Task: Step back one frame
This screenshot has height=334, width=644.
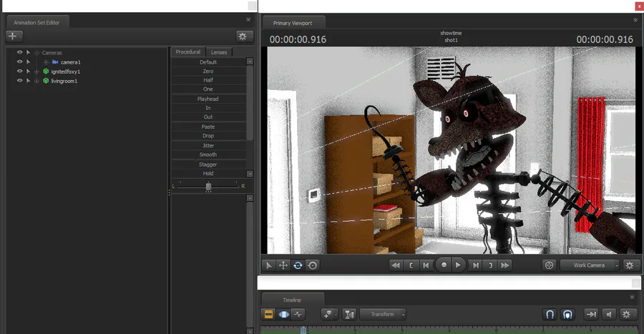Action: pos(426,265)
